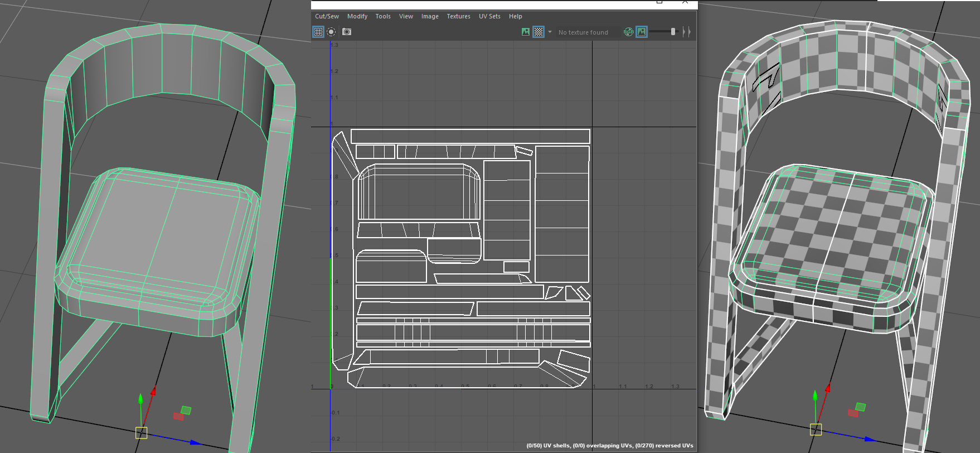Expand the checker pattern dropdown arrow
The image size is (980, 453).
click(550, 32)
